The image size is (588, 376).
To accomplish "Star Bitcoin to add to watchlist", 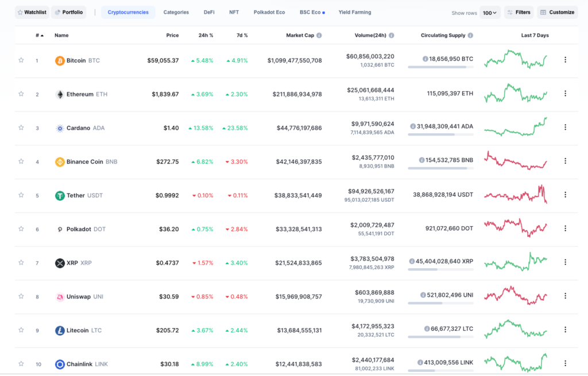I will click(x=21, y=60).
